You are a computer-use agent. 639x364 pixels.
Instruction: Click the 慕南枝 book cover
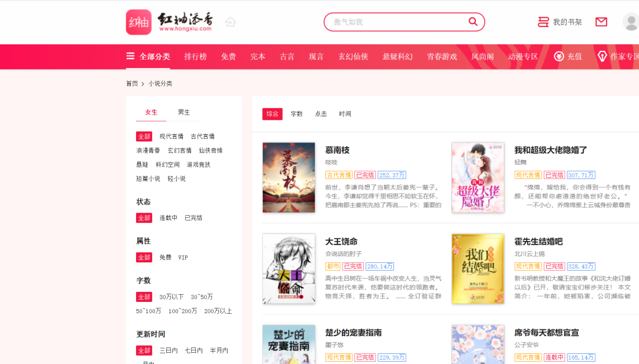(289, 177)
